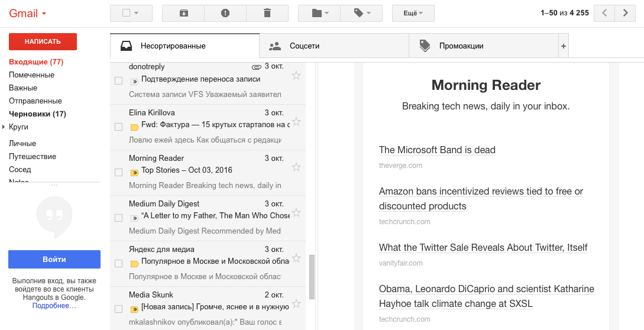Image resolution: width=644 pixels, height=330 pixels.
Task: Star the Яндекс для медиа email
Action: pos(296,258)
